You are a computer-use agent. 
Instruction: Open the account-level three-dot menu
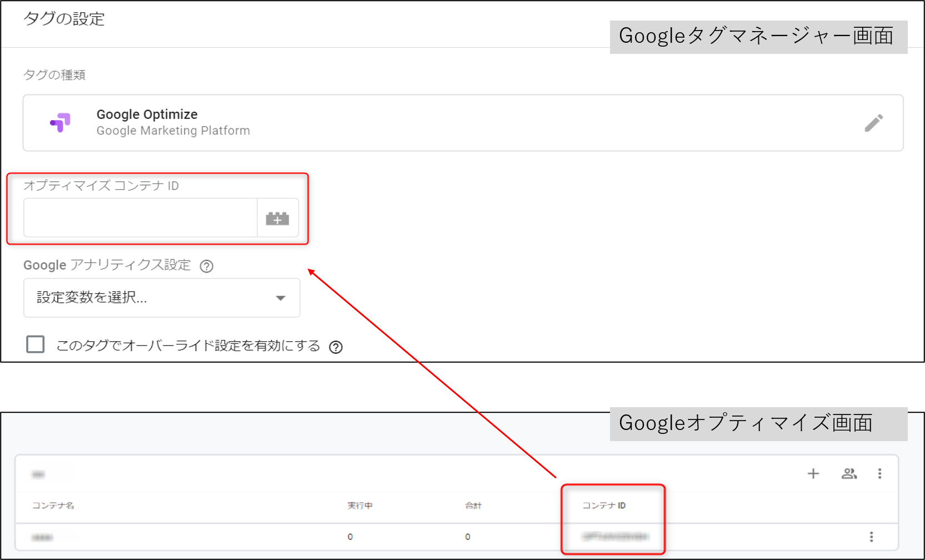[879, 473]
